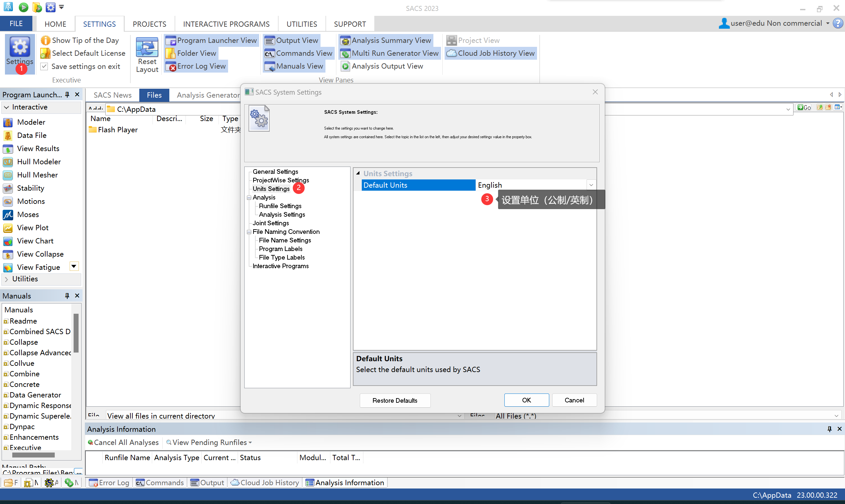This screenshot has width=845, height=504.
Task: Click the Restore Defaults button
Action: [x=394, y=400]
